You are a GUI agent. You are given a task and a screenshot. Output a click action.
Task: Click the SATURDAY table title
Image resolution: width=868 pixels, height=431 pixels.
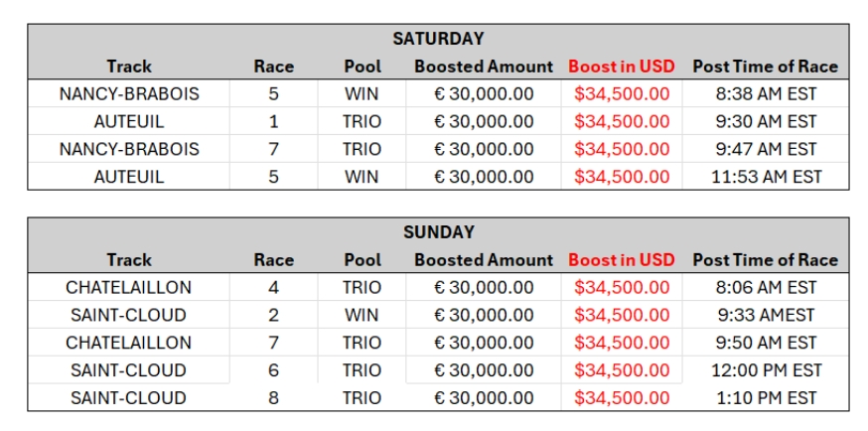(438, 39)
